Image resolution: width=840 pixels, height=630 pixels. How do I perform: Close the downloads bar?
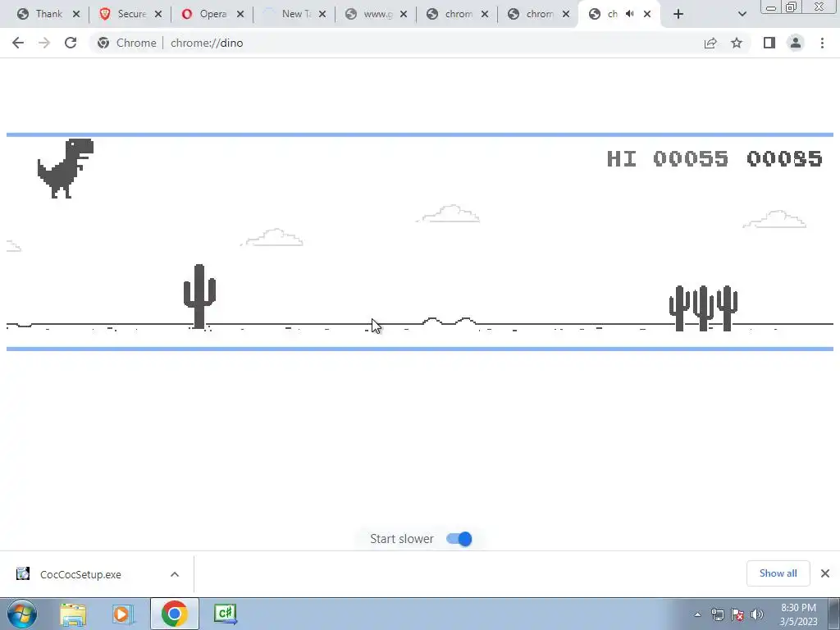coord(825,573)
